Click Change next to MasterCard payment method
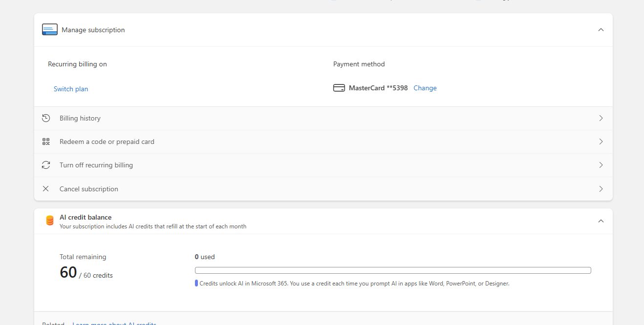This screenshot has width=644, height=325. pyautogui.click(x=425, y=88)
